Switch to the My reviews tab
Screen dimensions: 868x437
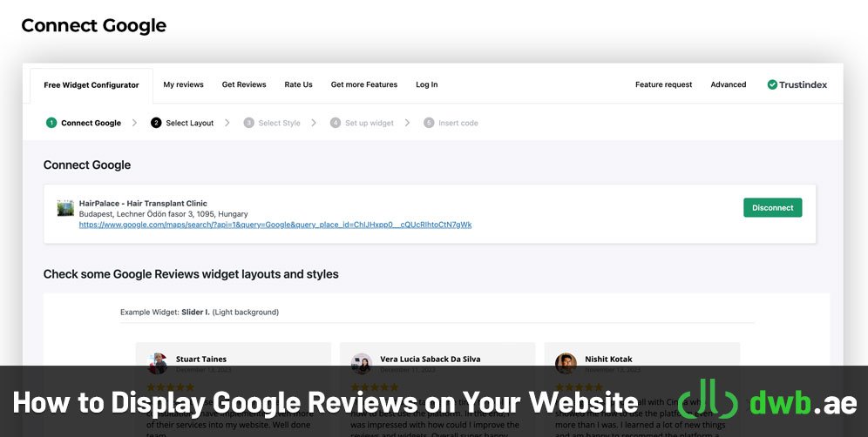tap(183, 84)
